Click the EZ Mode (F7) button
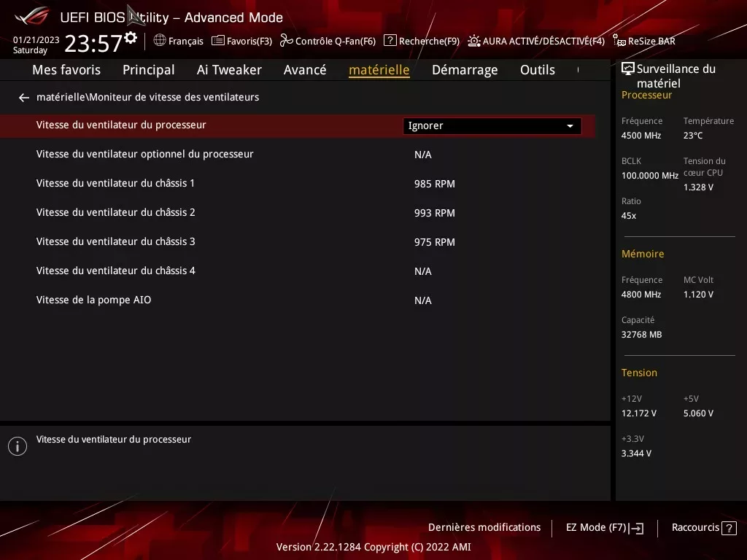 coord(603,527)
